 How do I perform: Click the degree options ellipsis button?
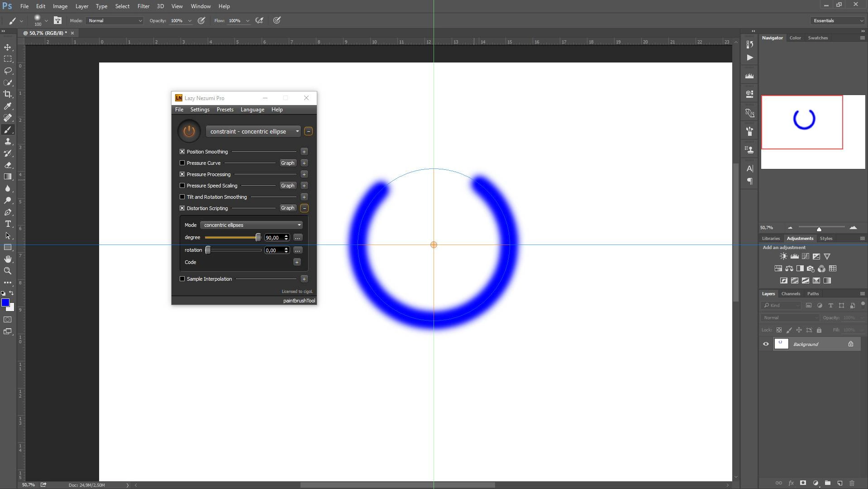(297, 238)
